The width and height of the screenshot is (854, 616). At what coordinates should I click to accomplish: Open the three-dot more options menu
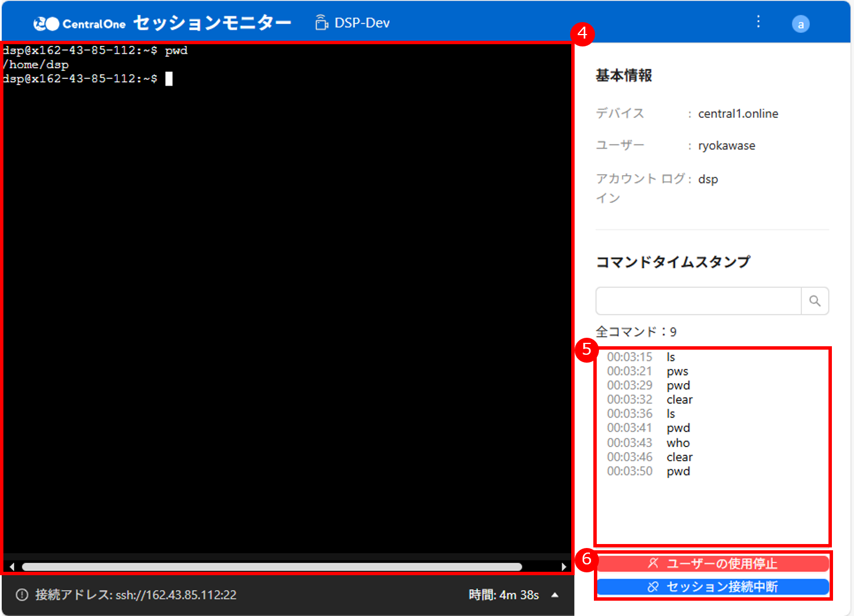coord(758,22)
